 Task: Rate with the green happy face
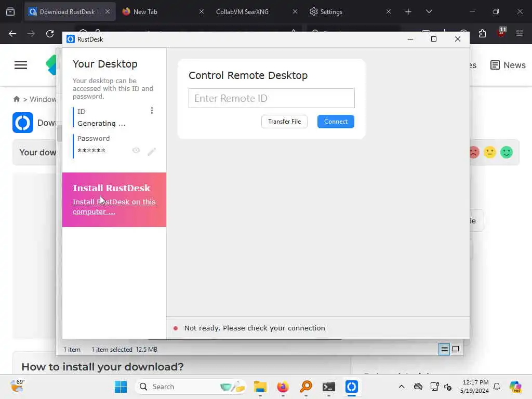[x=506, y=152]
